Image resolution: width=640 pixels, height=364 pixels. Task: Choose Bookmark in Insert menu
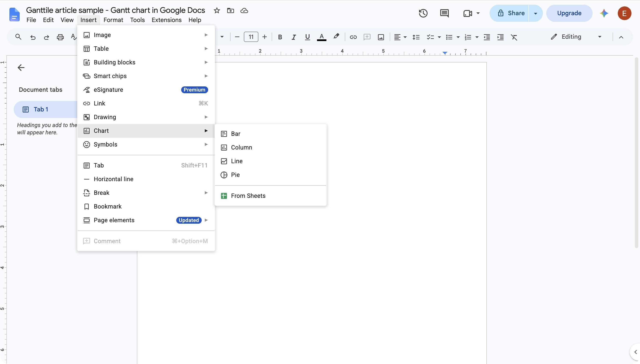click(146, 207)
